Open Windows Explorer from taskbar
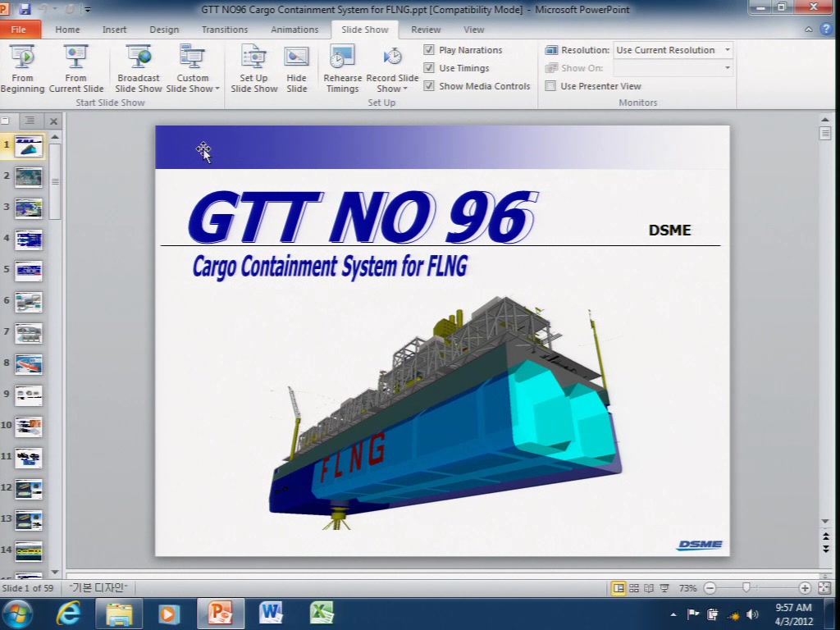 [x=119, y=614]
